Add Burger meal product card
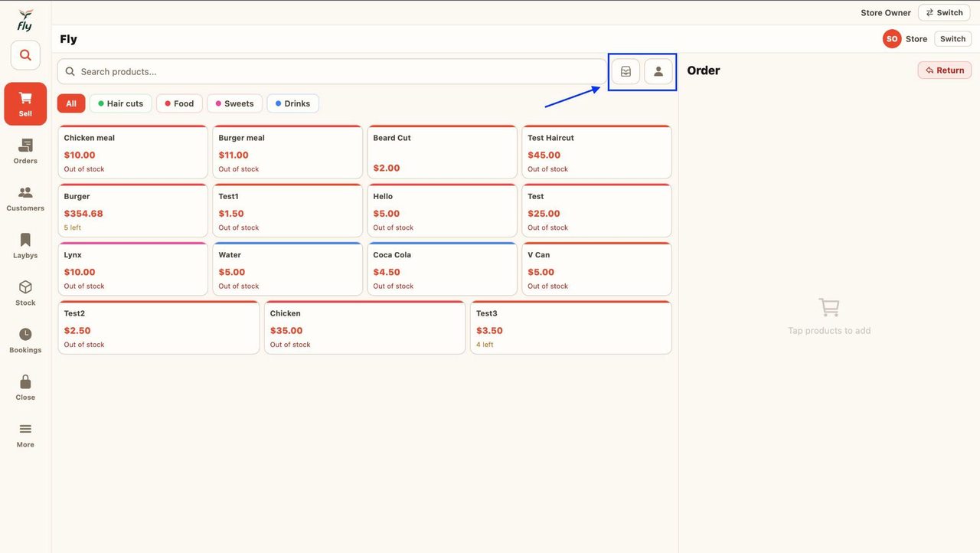980x553 pixels. tap(288, 152)
